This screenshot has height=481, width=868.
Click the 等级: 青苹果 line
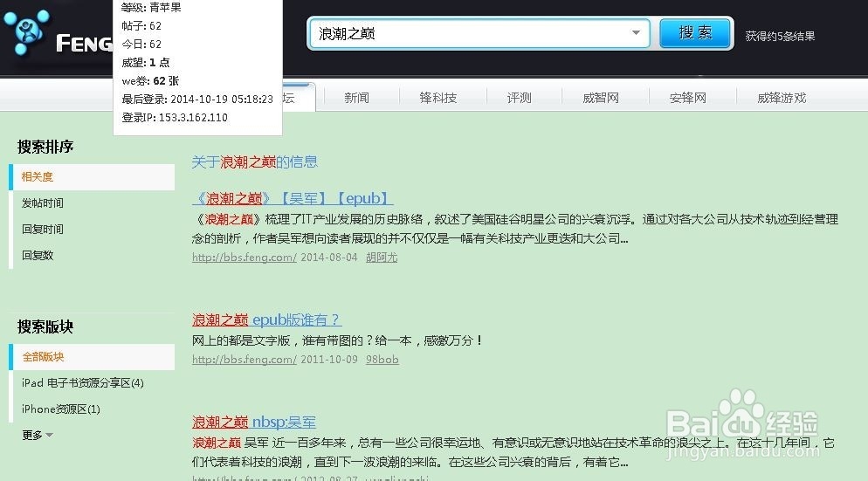click(151, 8)
